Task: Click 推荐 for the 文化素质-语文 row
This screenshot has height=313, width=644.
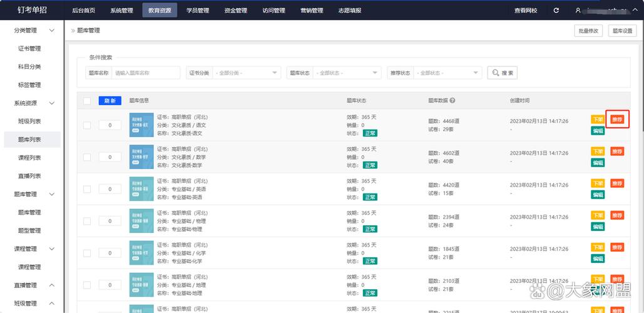Action: (x=617, y=120)
